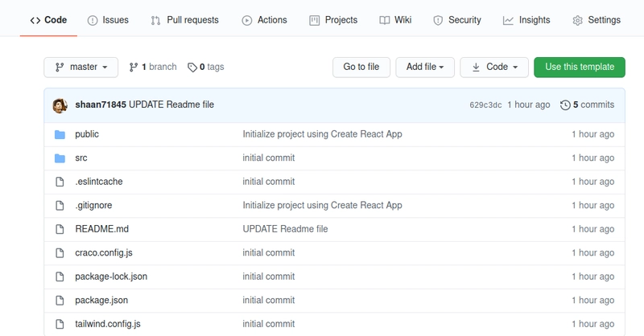Open UPDATE Readme file commit in README.md row
This screenshot has height=336, width=644.
tap(286, 229)
